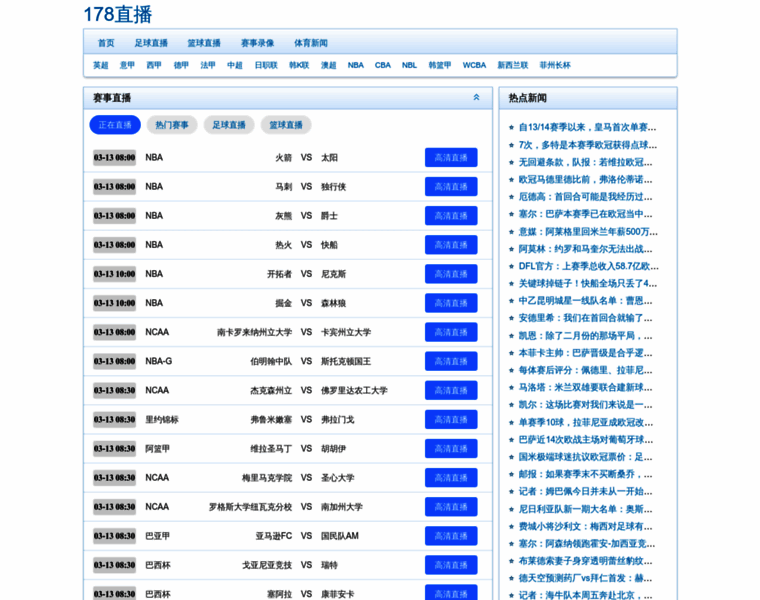
Task: Open 高清直播 for 梅里马克学院 VS 圣心大学
Action: pos(451,477)
